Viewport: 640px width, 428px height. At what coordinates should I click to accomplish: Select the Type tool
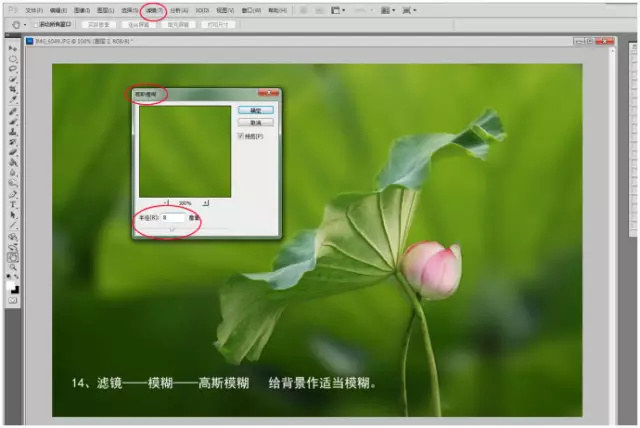[x=13, y=204]
